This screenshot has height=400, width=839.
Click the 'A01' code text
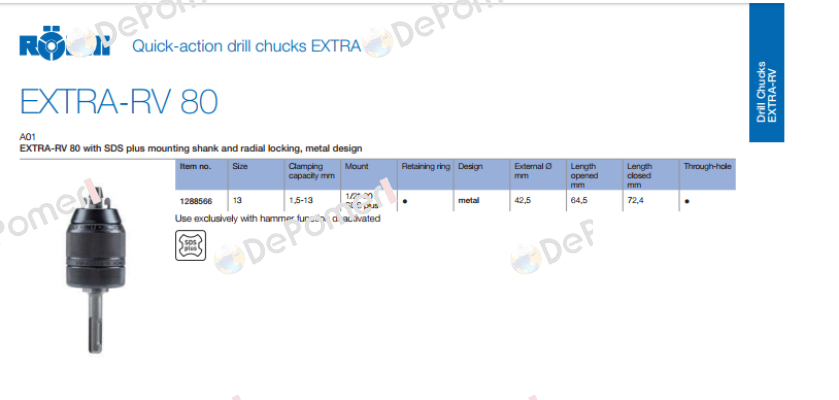(27, 137)
